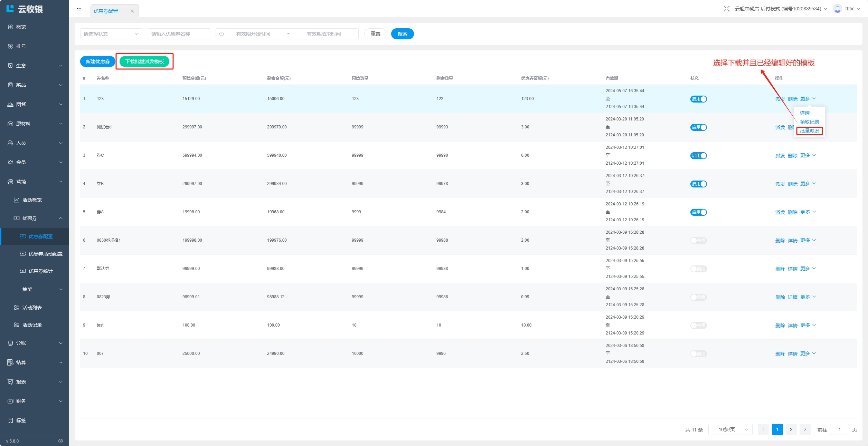This screenshot has height=446, width=868.
Task: Click the clock icon in date range field
Action: click(x=221, y=34)
